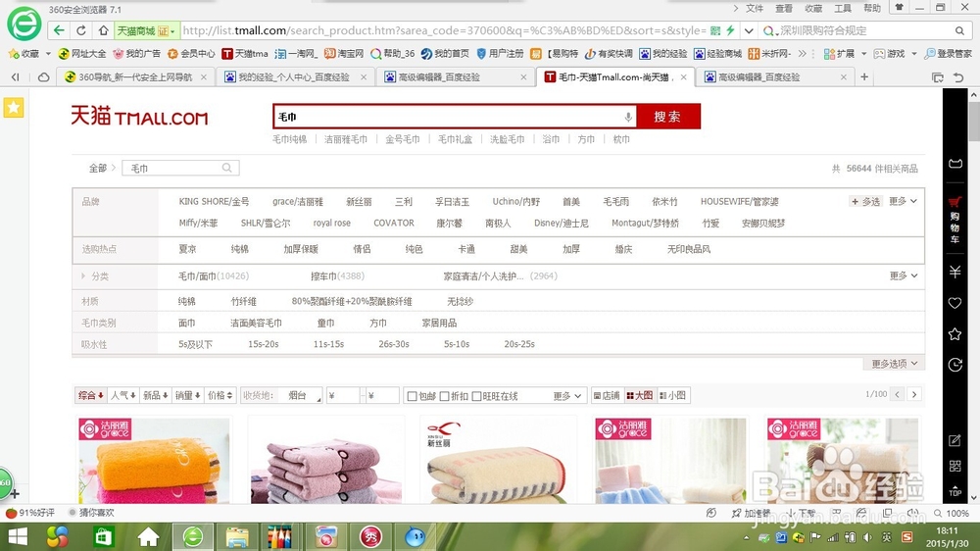Click the red 搜索 search button

(x=668, y=117)
